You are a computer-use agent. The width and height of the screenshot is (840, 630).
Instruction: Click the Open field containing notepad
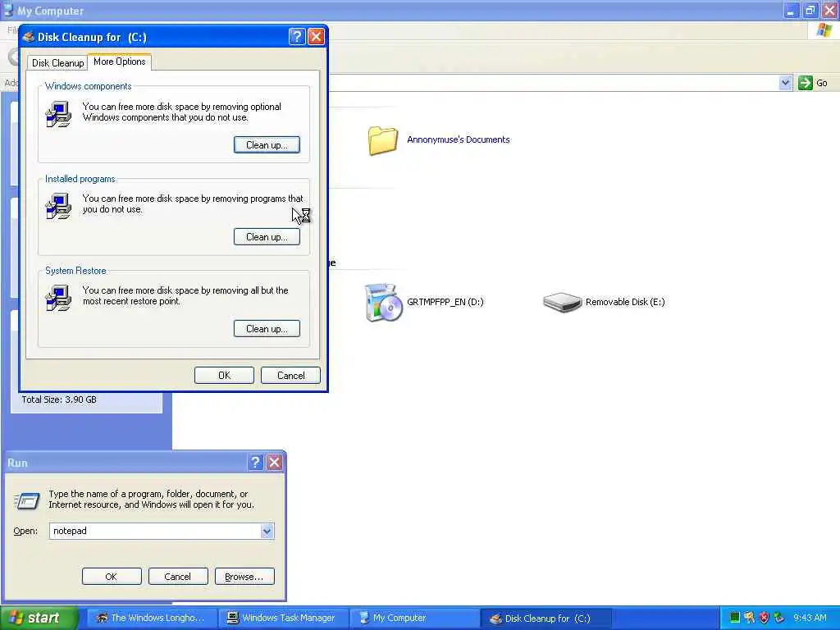click(x=155, y=531)
